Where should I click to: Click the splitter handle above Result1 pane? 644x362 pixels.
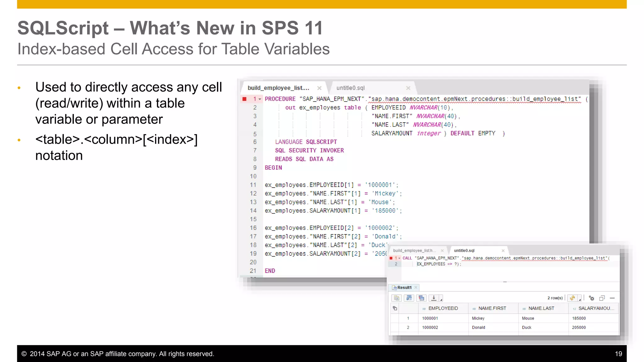point(505,282)
